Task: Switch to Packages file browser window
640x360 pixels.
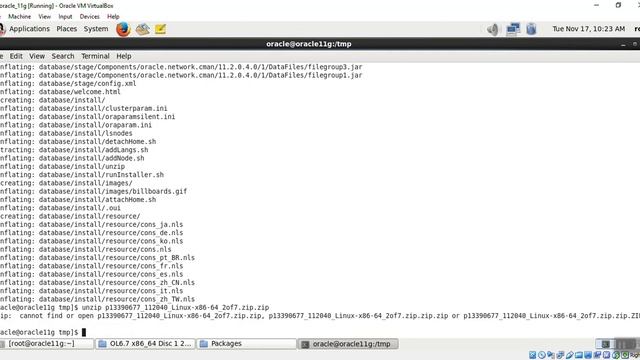Action: 246,344
